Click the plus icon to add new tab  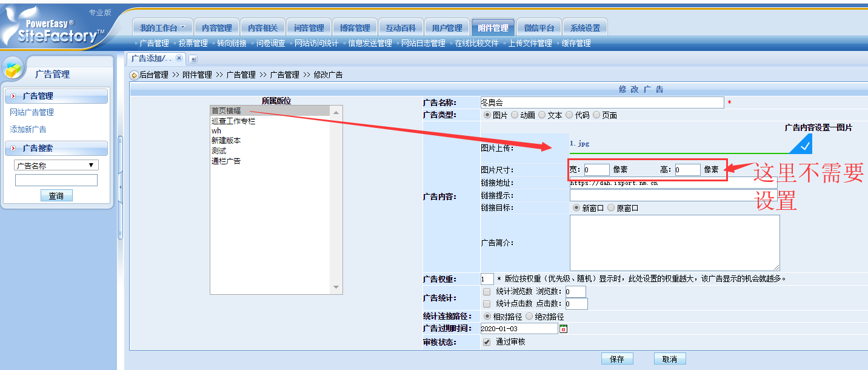tap(193, 59)
